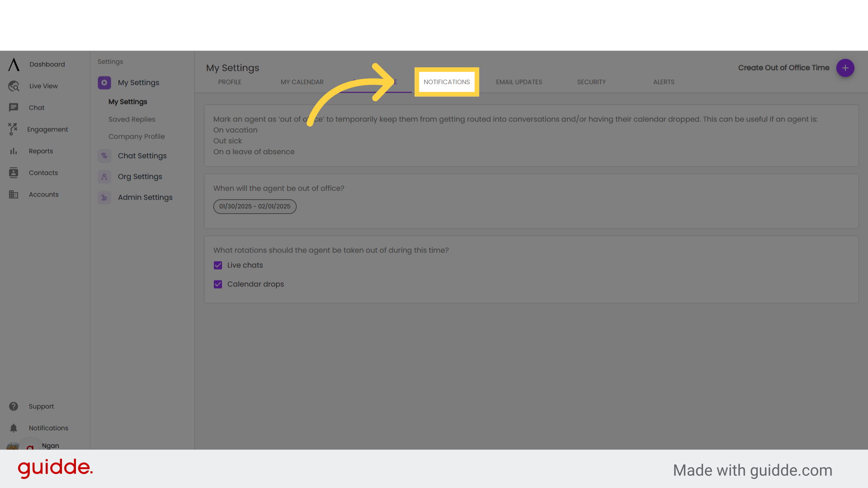Click the Contacts card icon
Image resolution: width=868 pixels, height=488 pixels.
pyautogui.click(x=14, y=173)
